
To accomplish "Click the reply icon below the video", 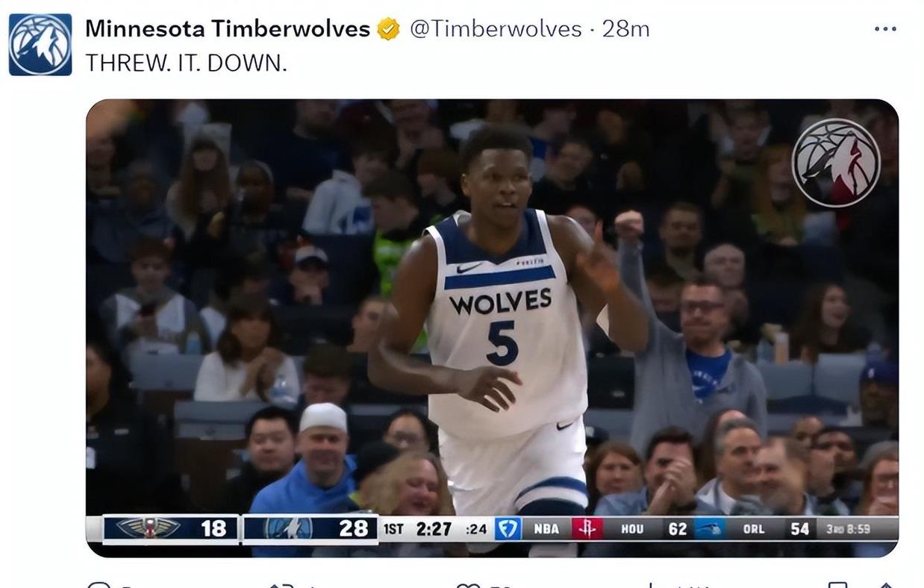I will click(x=99, y=585).
